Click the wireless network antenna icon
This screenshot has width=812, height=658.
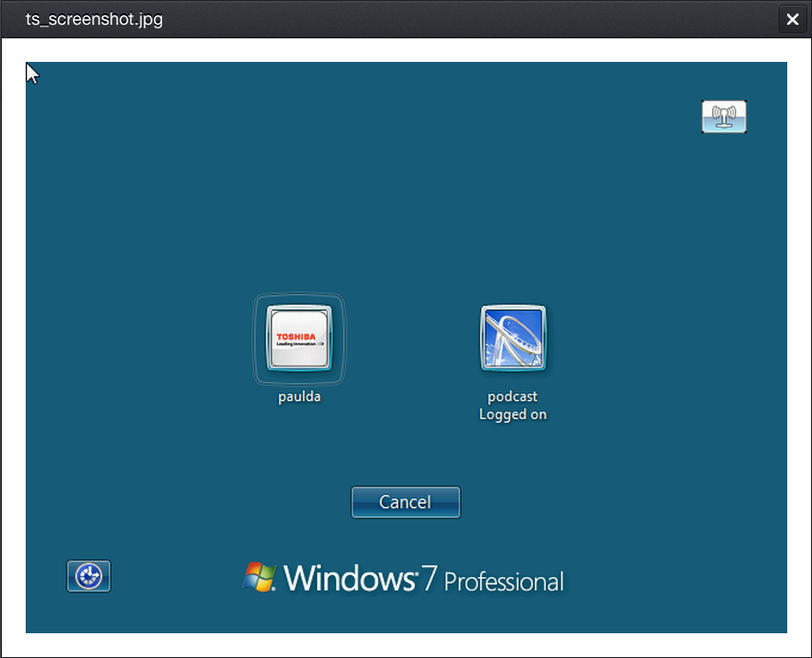(x=724, y=116)
